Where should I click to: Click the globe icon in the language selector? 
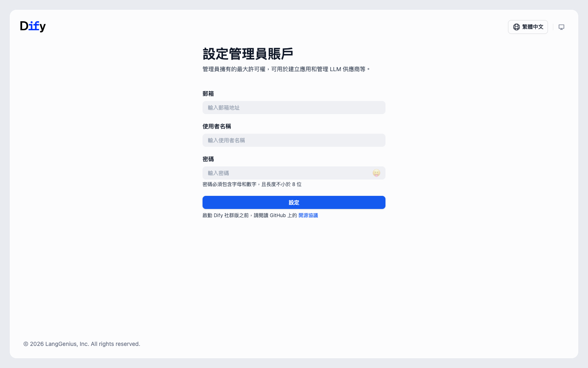(x=517, y=27)
